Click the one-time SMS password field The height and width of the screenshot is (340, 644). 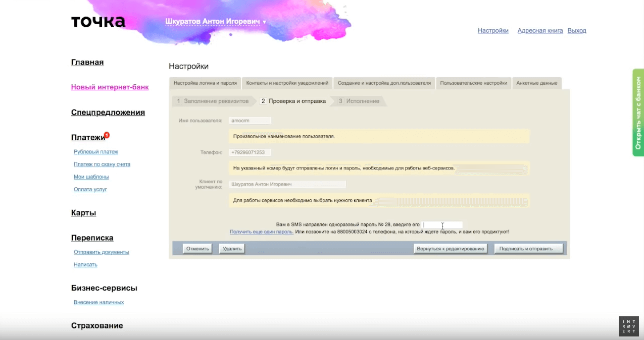pyautogui.click(x=442, y=225)
